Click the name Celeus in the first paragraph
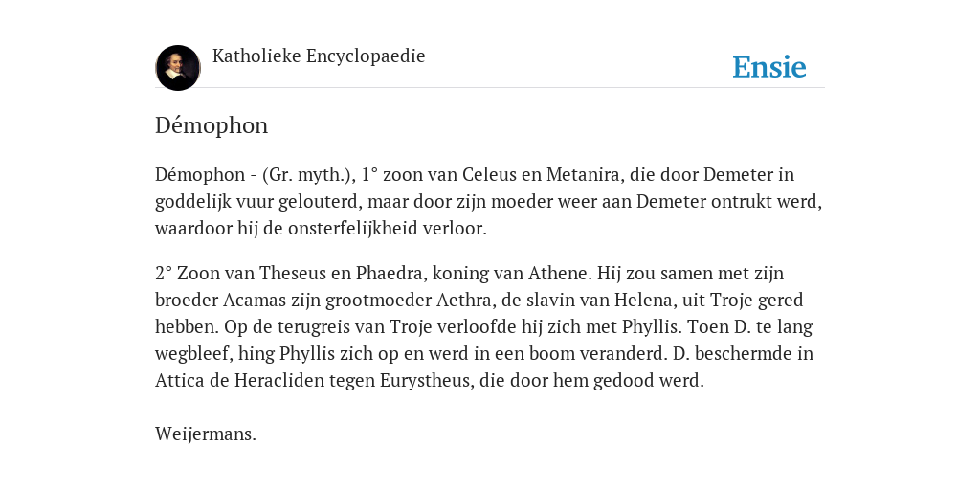 click(x=489, y=175)
